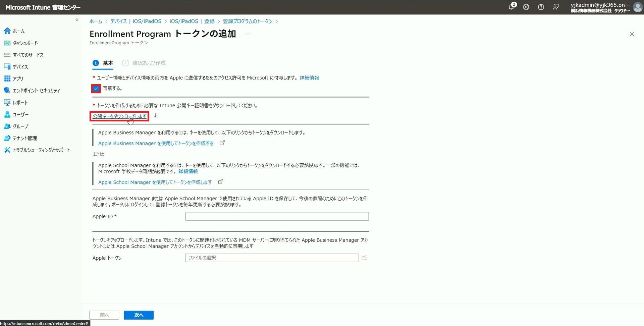Open ダッシュボード in sidebar
Screen dimensions: 644x326
tap(21, 43)
